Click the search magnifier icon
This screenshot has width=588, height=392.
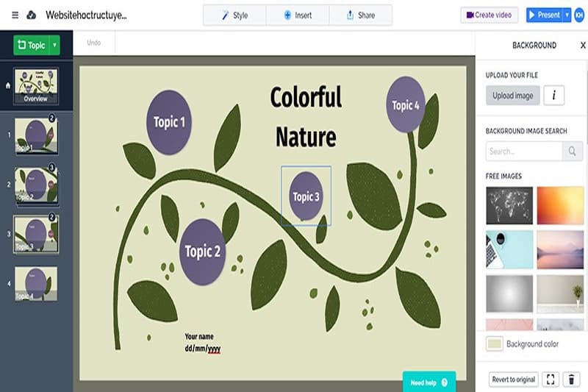click(x=573, y=152)
